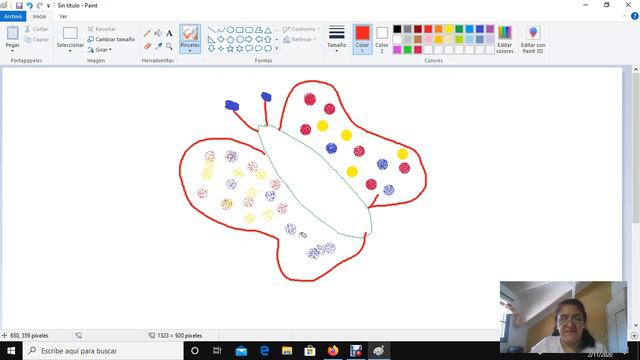Click the Pegar clipboard icon
The image size is (640, 360).
click(12, 33)
